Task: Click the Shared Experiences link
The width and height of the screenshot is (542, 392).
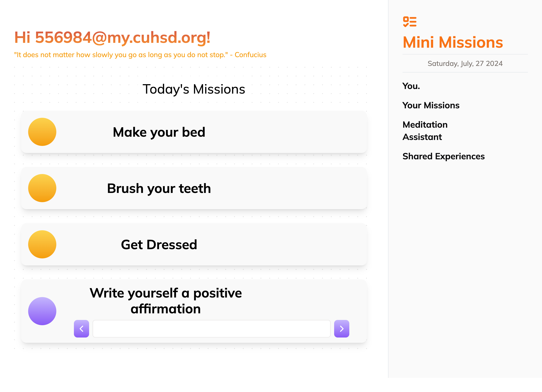Action: pos(443,156)
